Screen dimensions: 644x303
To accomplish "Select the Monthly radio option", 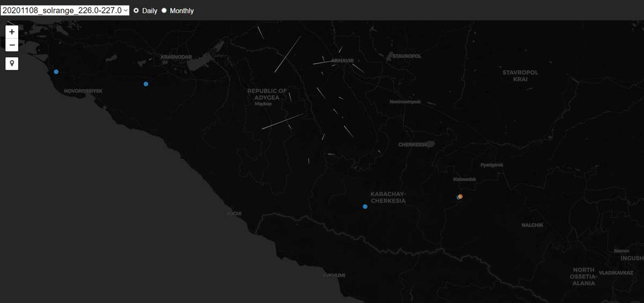I will [164, 10].
